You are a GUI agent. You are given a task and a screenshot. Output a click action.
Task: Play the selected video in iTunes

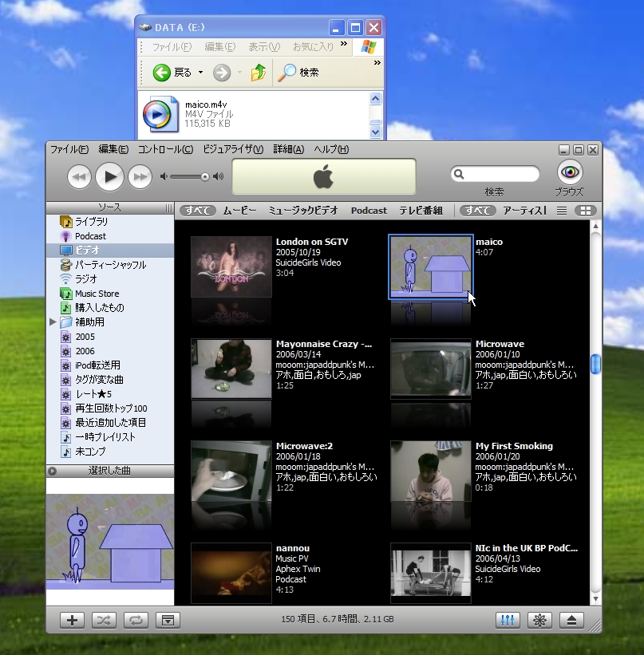(109, 176)
